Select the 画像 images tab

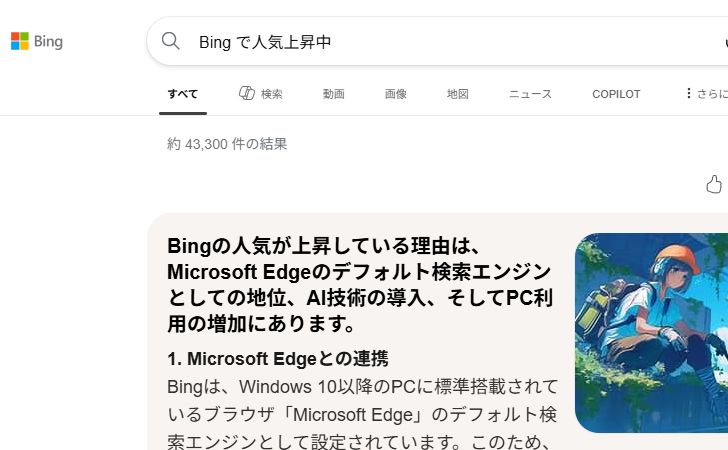pos(396,94)
